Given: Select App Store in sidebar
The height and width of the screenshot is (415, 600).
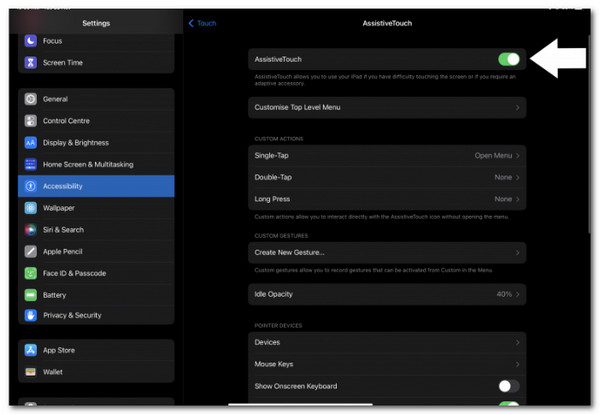Looking at the screenshot, I should [x=96, y=350].
